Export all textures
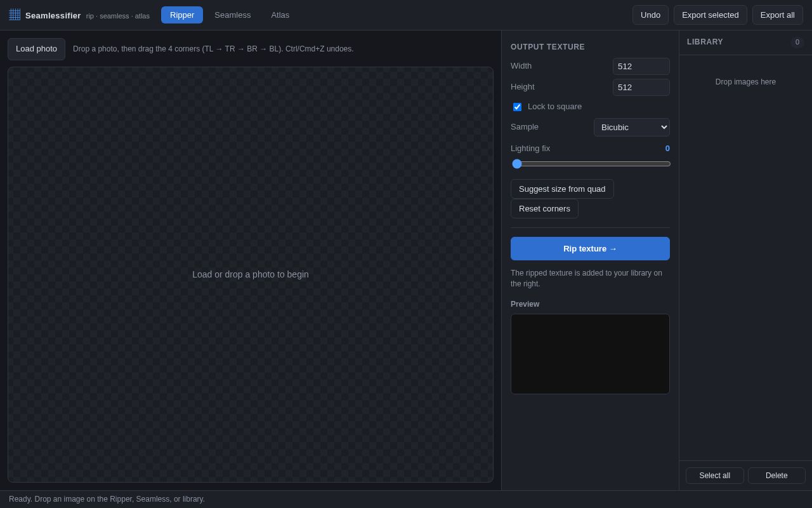This screenshot has height=508, width=812. (x=778, y=15)
